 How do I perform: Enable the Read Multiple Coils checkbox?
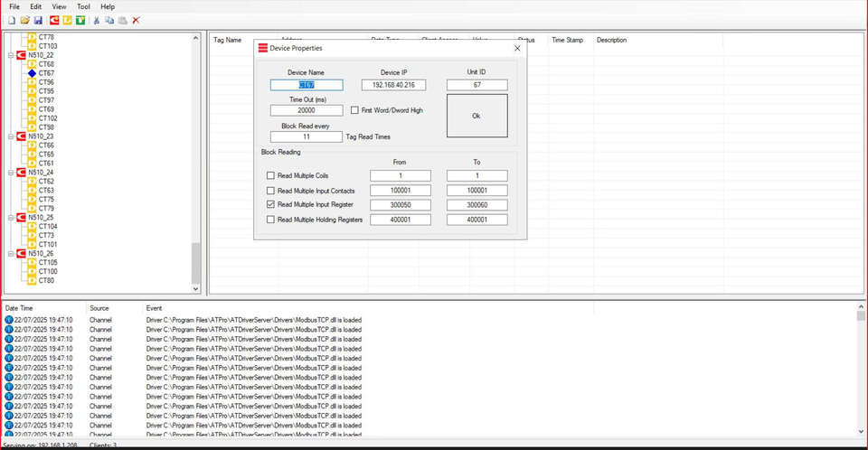tap(271, 175)
